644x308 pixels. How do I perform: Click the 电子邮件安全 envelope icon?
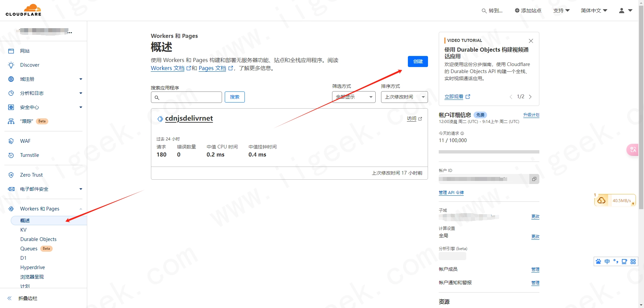click(x=11, y=189)
